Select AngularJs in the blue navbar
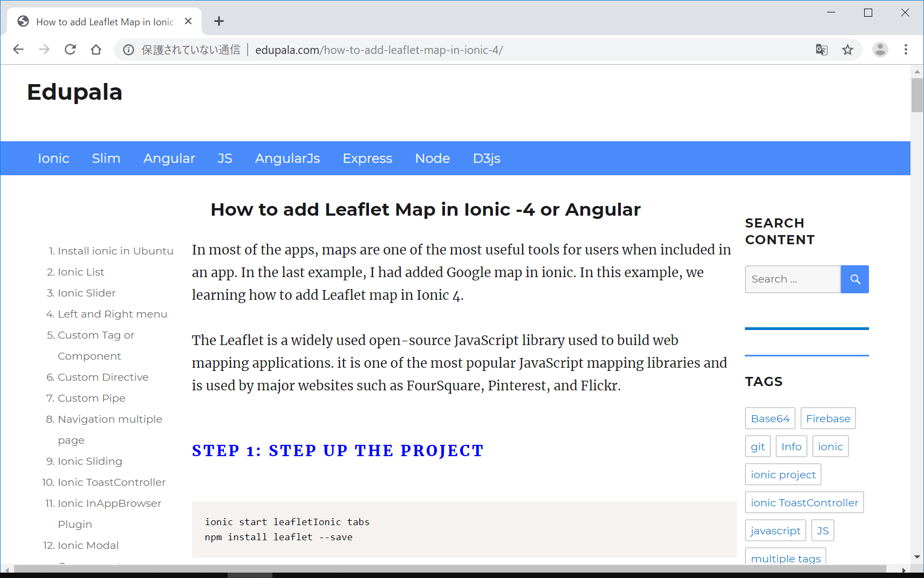Screen dimensions: 924x578 tap(287, 159)
